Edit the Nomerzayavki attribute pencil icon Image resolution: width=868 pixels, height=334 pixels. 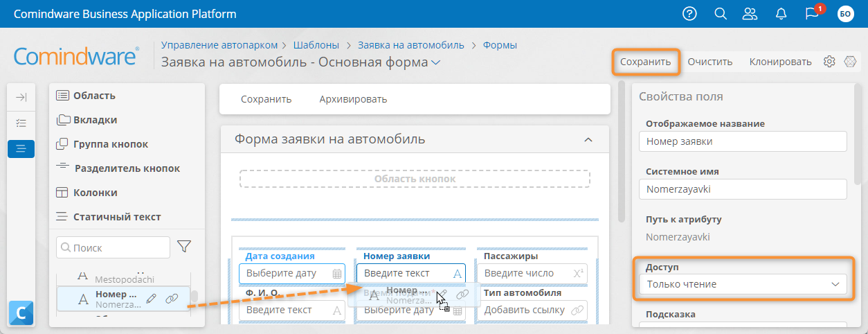pyautogui.click(x=152, y=299)
